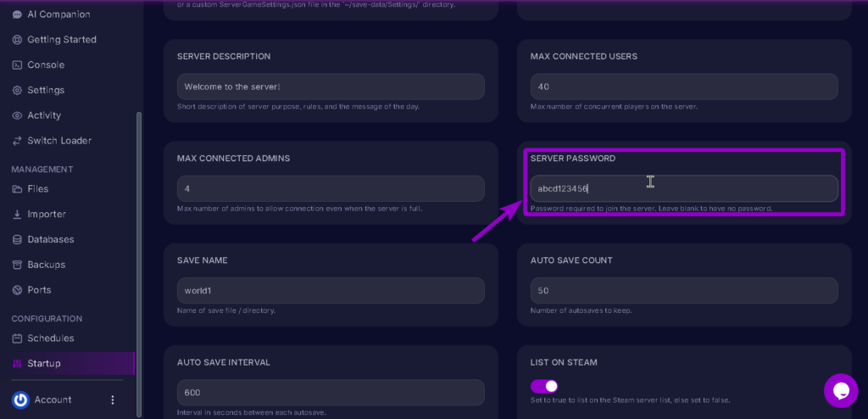Click the Switch Loader arrows icon
Viewport: 868px width, 419px height.
click(18, 141)
